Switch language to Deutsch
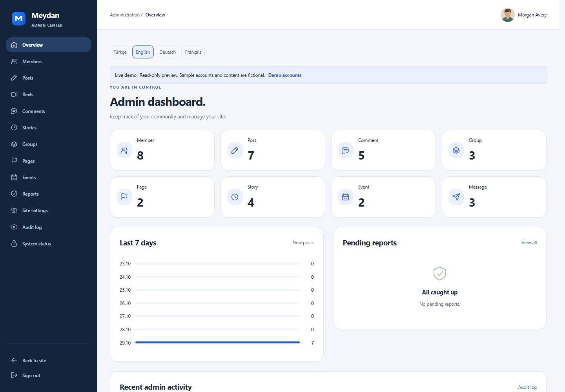This screenshot has width=565, height=392. pos(168,52)
